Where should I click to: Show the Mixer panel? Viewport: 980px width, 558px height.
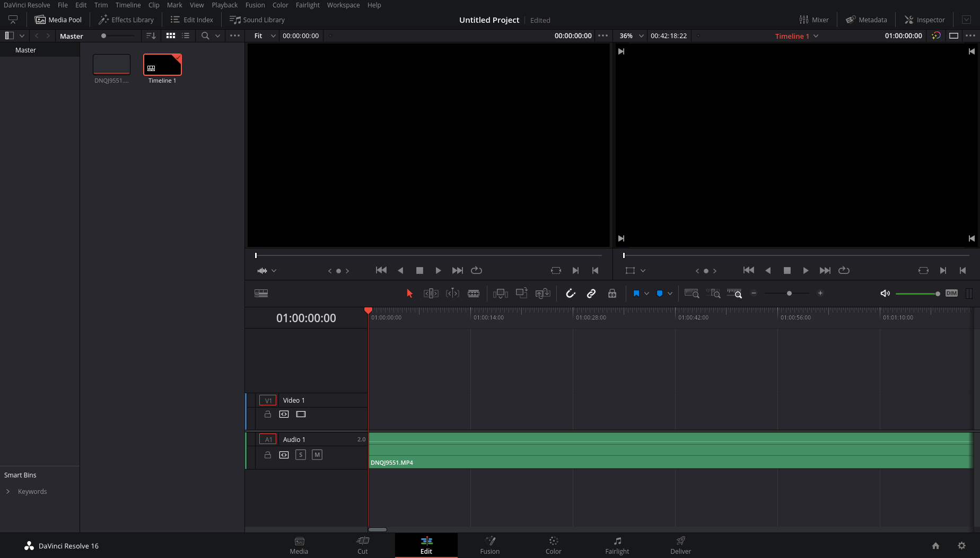(x=814, y=20)
